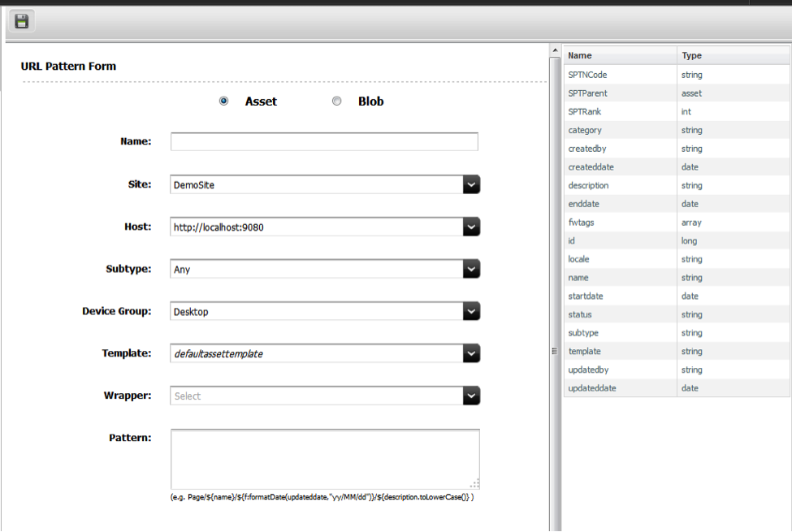Select the id attribute row

tap(677, 241)
